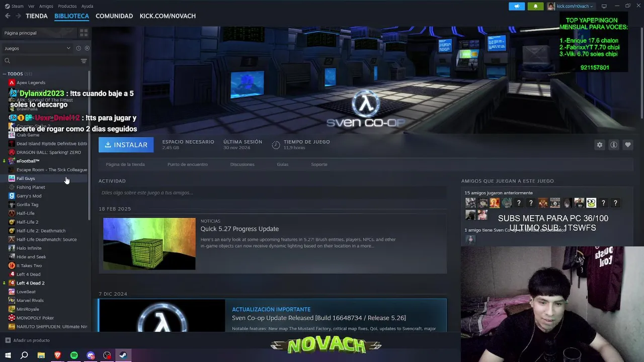Viewport: 644px width, 362px height.
Task: Open Spotify from taskbar
Action: [74, 355]
